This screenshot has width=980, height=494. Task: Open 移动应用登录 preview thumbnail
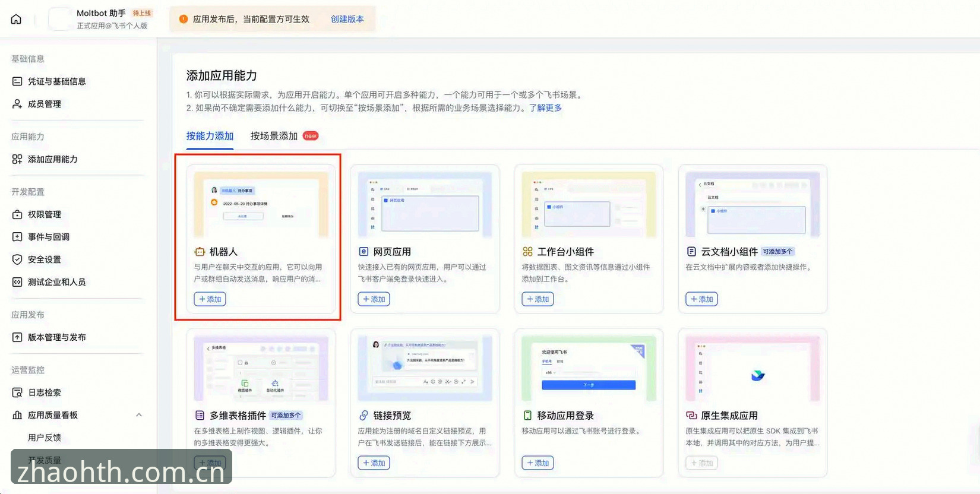click(589, 369)
